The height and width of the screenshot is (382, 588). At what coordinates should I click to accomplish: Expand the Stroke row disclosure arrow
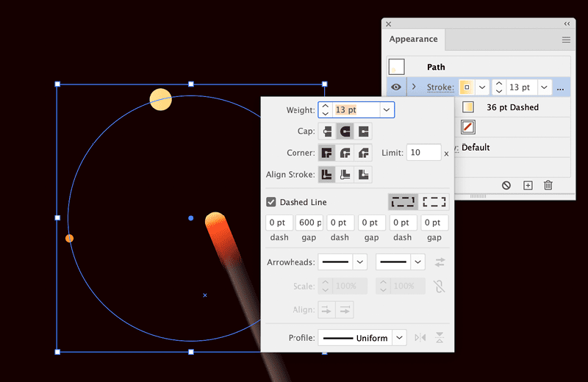[x=414, y=87]
